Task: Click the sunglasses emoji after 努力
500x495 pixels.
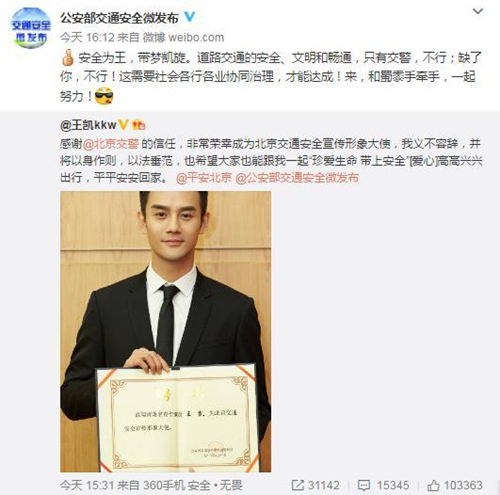Action: pos(104,96)
